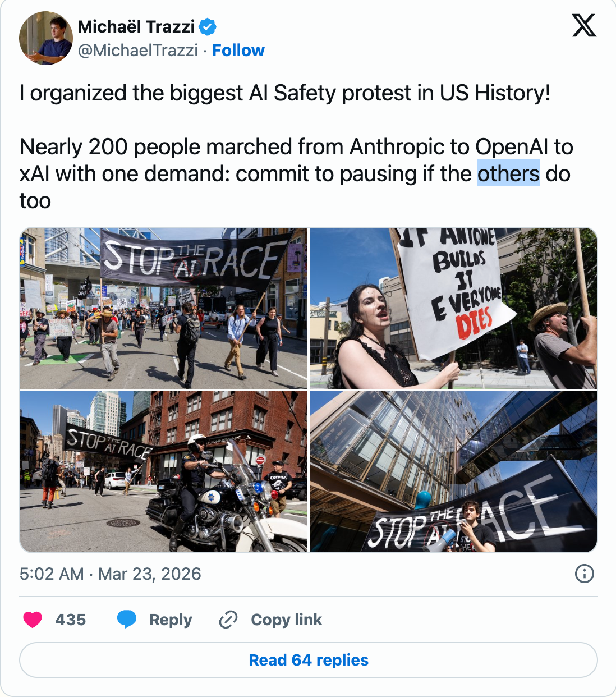Click the chain link copy icon
The width and height of the screenshot is (616, 697).
[x=228, y=620]
